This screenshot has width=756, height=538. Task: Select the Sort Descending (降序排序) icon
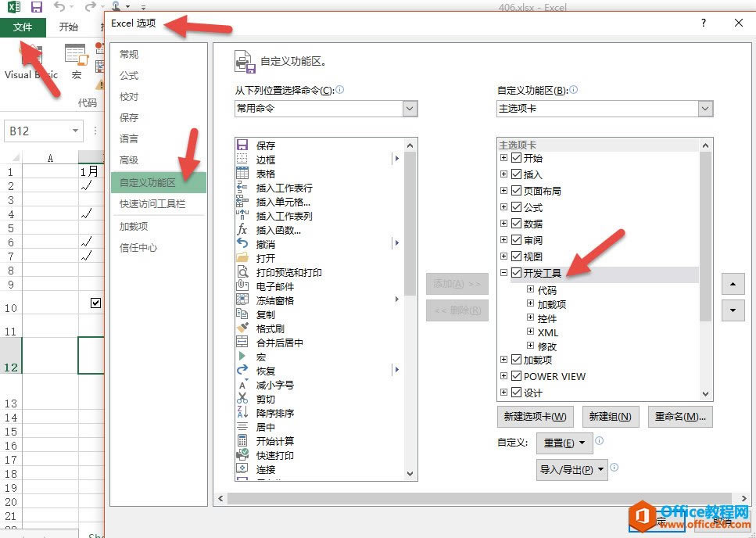click(242, 413)
